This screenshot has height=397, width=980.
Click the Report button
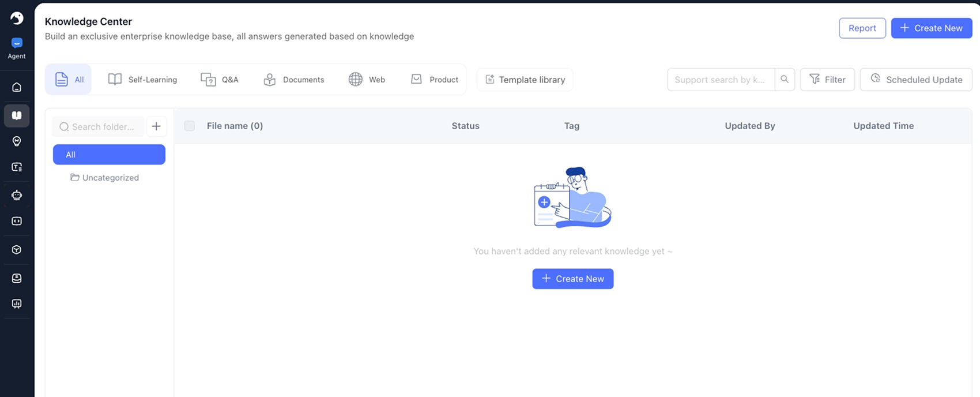tap(862, 28)
